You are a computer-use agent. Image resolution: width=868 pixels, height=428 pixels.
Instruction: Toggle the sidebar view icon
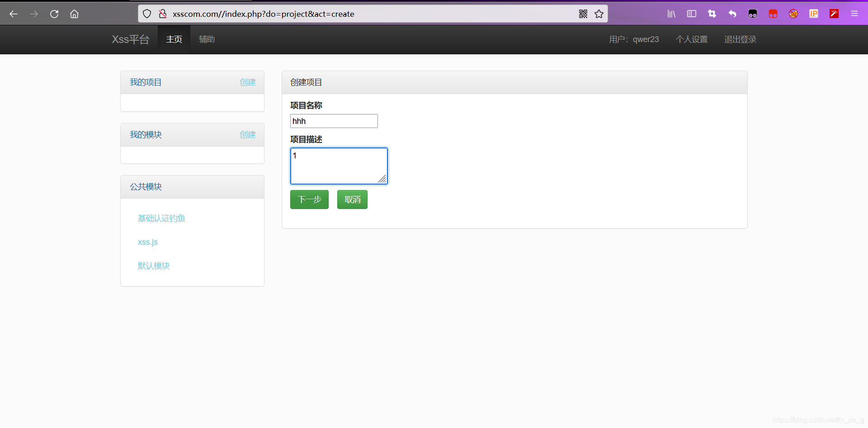[692, 14]
